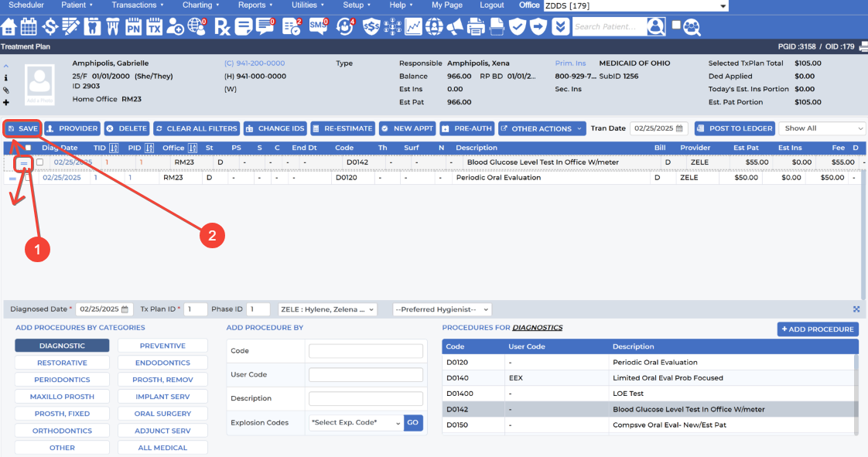
Task: Select the Restorative category button
Action: coord(62,363)
